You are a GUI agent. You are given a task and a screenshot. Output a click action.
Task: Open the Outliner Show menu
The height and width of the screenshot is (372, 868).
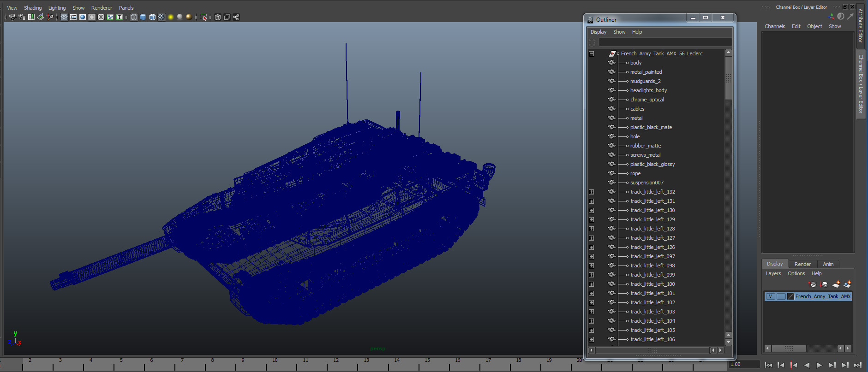click(x=619, y=32)
